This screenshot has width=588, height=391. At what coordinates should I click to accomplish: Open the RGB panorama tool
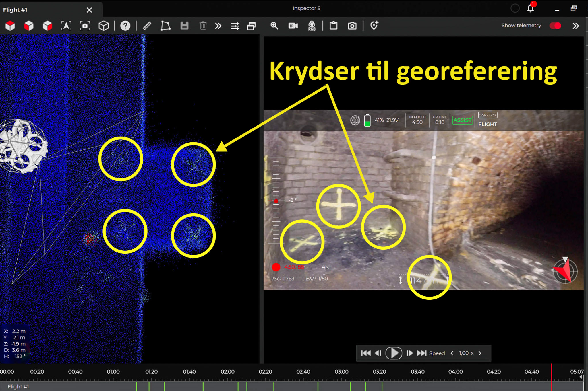312,26
